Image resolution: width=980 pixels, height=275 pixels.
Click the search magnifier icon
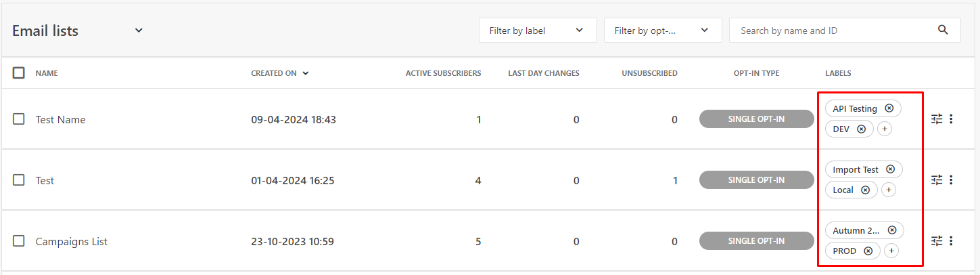pos(943,30)
